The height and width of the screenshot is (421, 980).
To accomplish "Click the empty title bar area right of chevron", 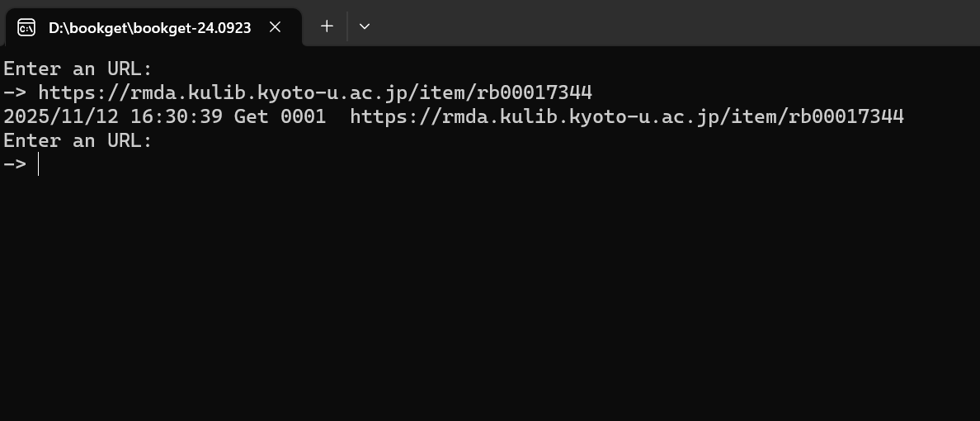I will point(660,25).
